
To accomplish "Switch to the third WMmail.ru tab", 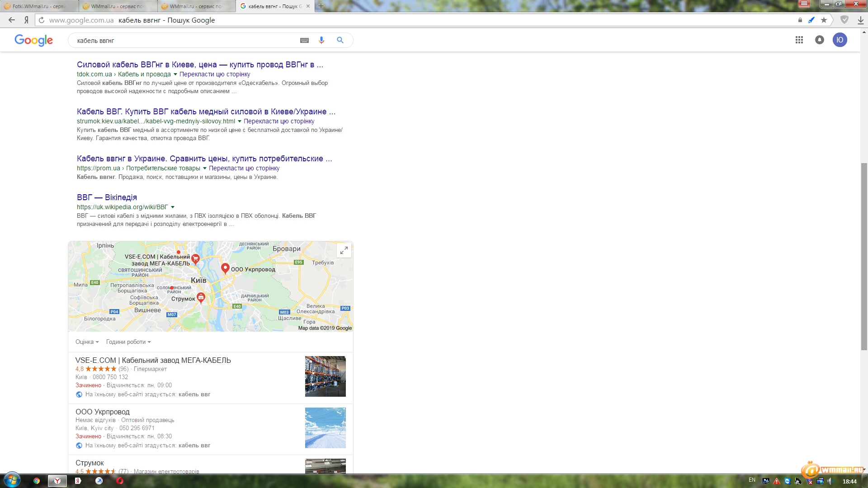I will pos(197,6).
